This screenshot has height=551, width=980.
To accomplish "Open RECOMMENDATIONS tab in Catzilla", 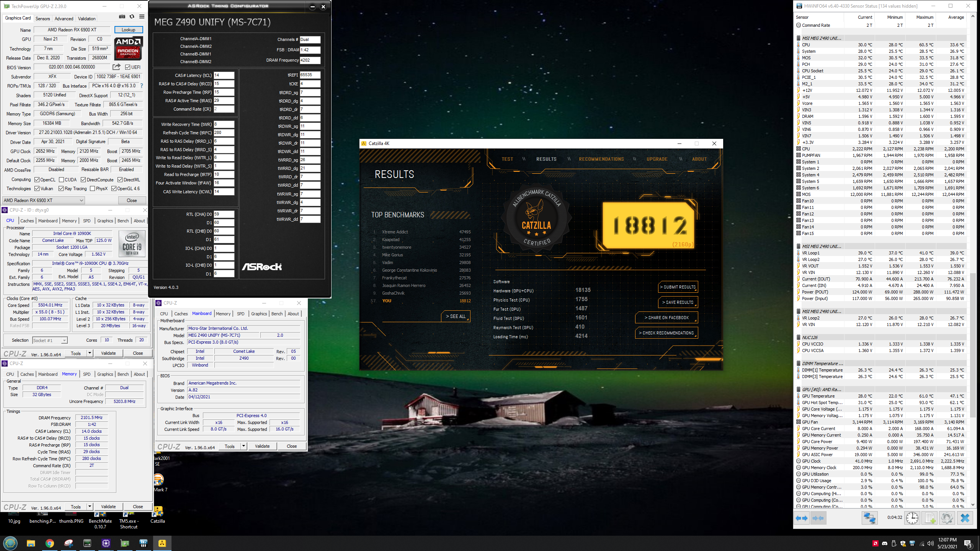I will [601, 159].
